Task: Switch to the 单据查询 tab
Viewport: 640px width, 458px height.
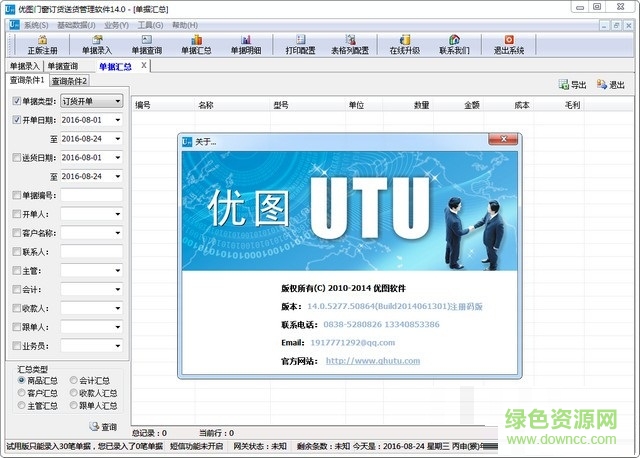Action: [x=63, y=66]
